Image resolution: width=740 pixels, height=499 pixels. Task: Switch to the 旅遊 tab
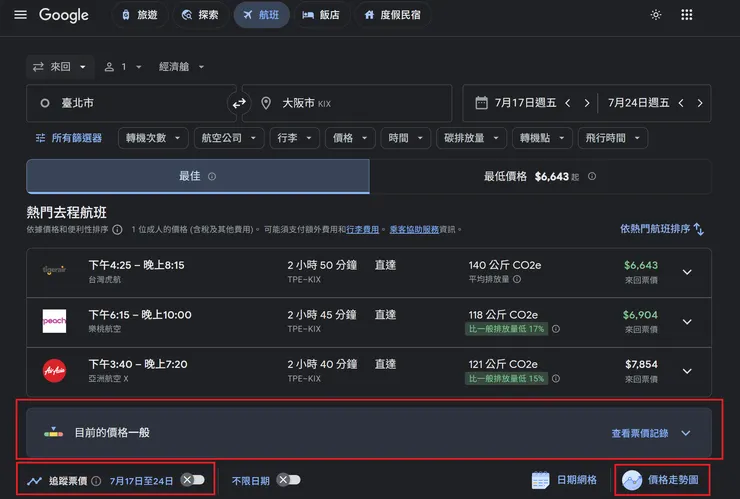139,15
